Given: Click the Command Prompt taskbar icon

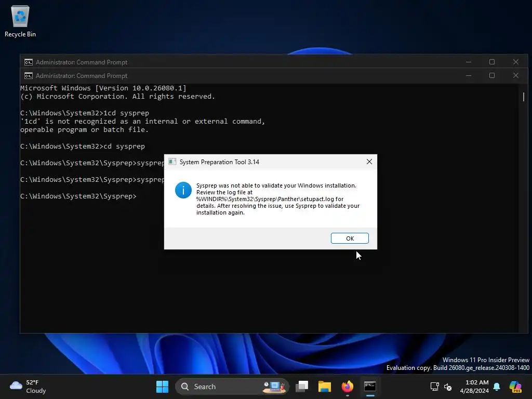Looking at the screenshot, I should coord(370,387).
